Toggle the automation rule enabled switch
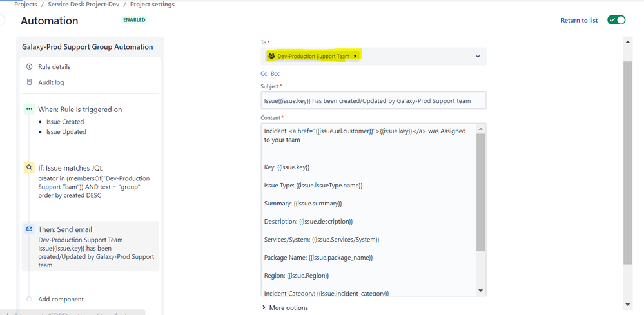Viewport: 644px width, 315px height. click(616, 20)
